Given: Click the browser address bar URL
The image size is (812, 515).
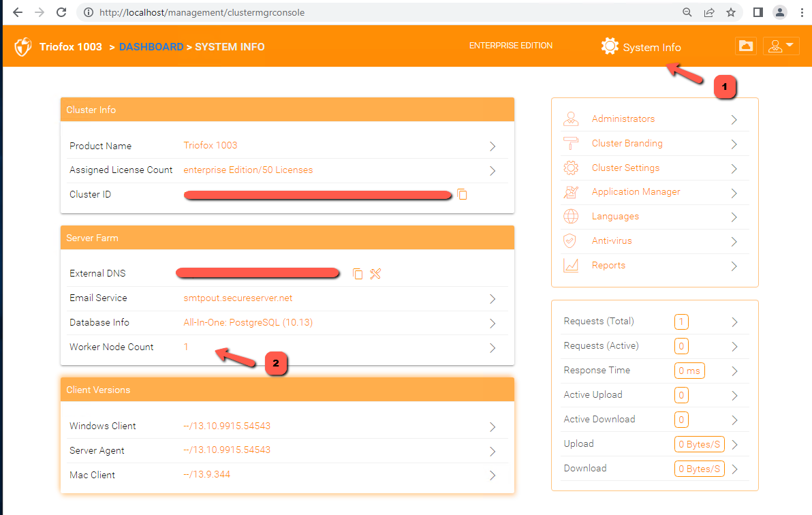Looking at the screenshot, I should [x=202, y=12].
